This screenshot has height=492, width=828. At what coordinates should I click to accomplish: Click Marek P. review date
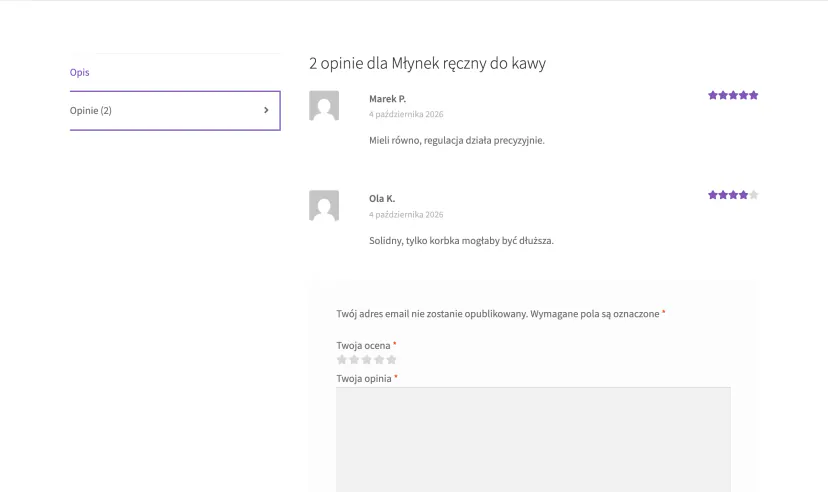(406, 114)
